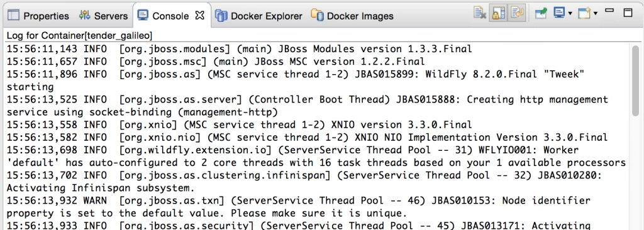Click the Open Console icon
The height and width of the screenshot is (230, 644).
click(x=584, y=14)
